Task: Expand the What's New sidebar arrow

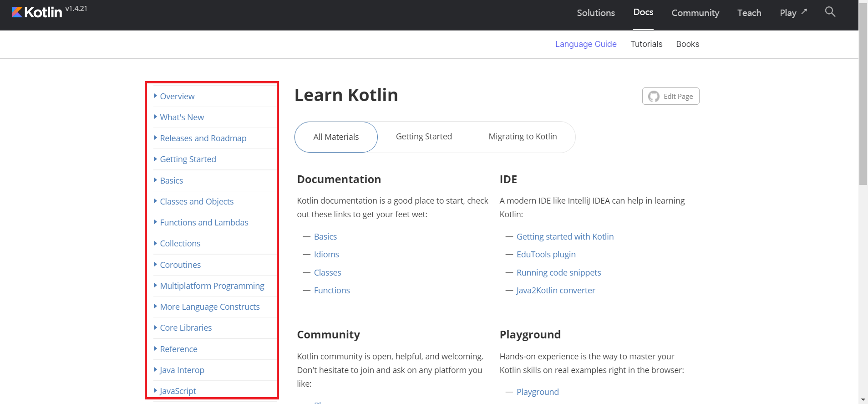Action: click(156, 117)
